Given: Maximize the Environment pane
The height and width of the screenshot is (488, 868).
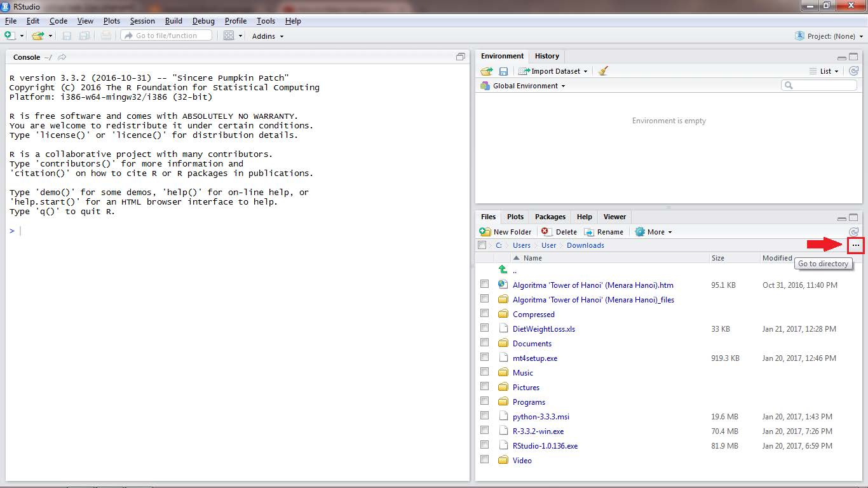Looking at the screenshot, I should pos(854,57).
